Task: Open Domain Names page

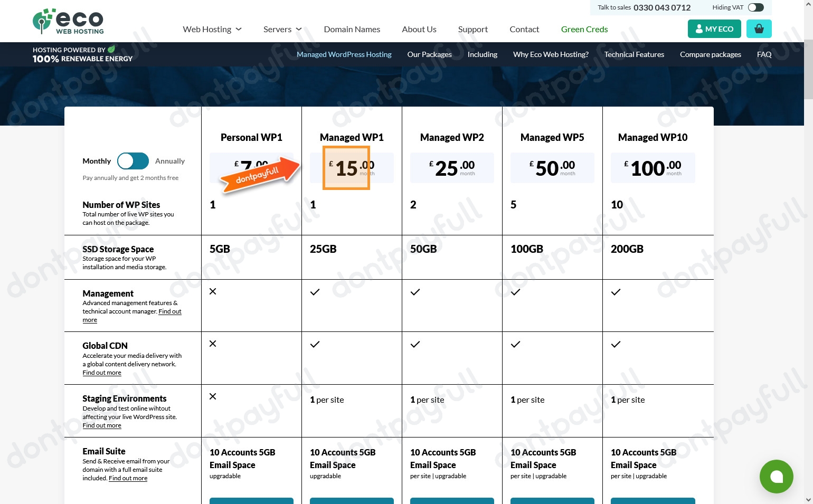Action: point(352,30)
